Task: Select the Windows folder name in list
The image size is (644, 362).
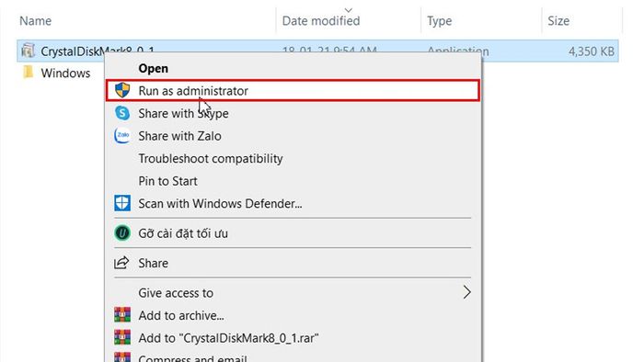Action: point(65,73)
